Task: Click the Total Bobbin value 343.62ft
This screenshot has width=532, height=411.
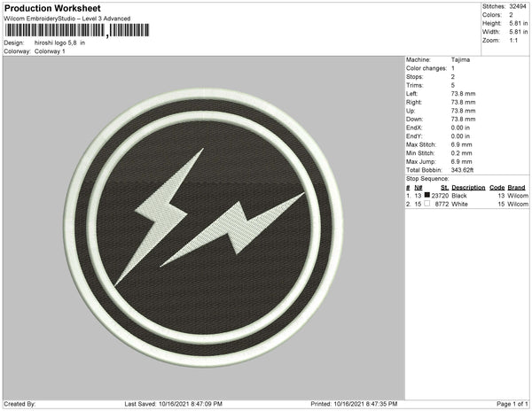Action: click(462, 170)
